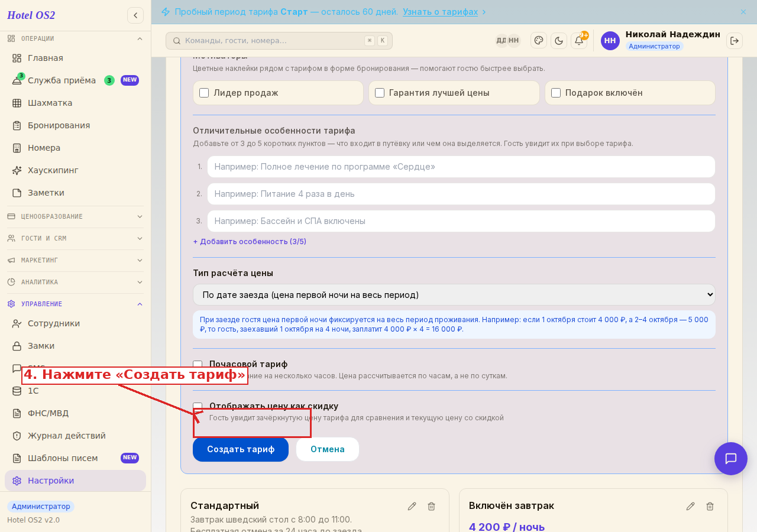Follow the Узнать о тарифах link
The width and height of the screenshot is (757, 532).
[x=441, y=12]
